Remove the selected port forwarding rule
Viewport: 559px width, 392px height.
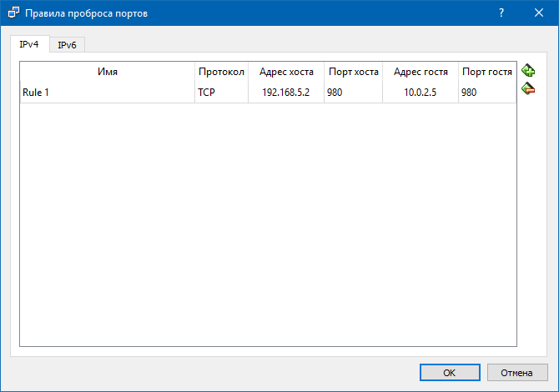click(x=528, y=88)
